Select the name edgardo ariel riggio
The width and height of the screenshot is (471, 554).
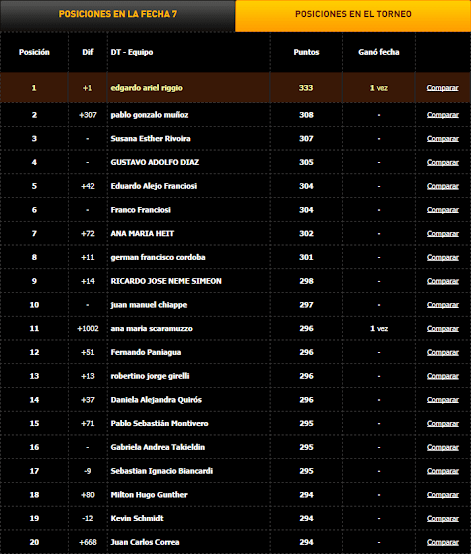click(147, 88)
